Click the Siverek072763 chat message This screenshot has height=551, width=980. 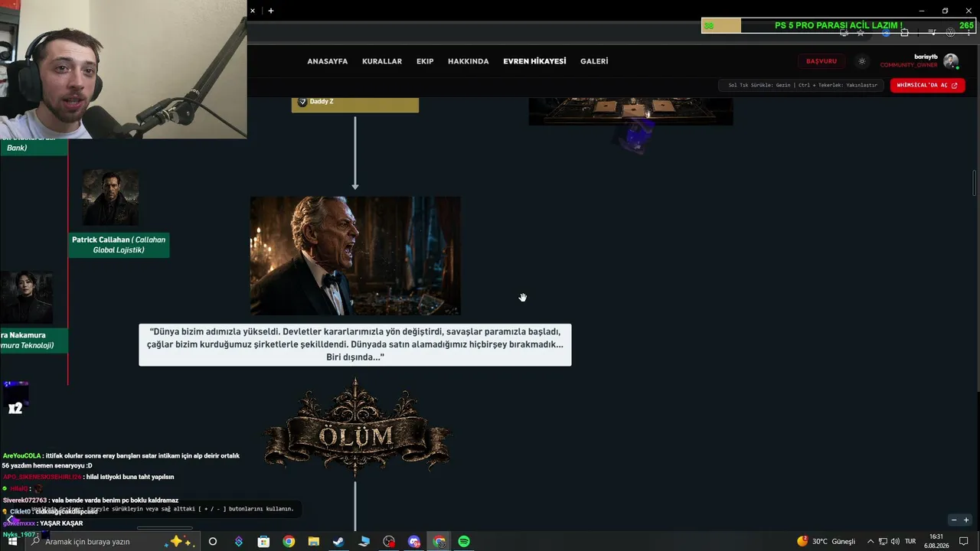pos(91,500)
